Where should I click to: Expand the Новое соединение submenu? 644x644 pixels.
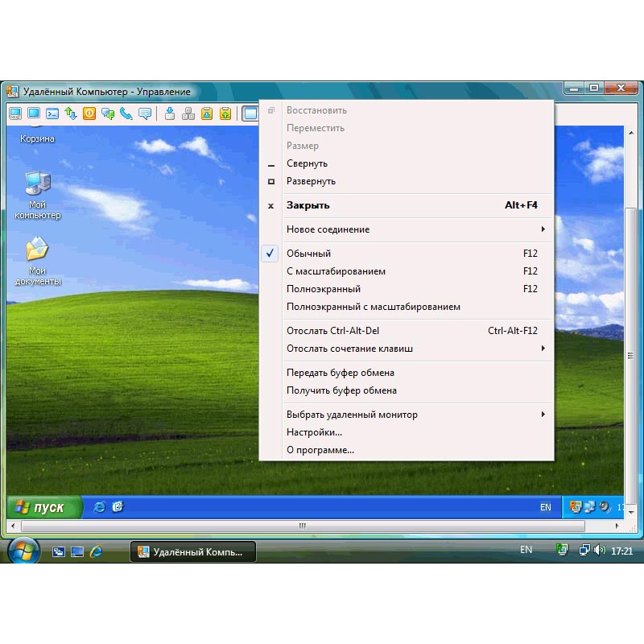[x=407, y=229]
